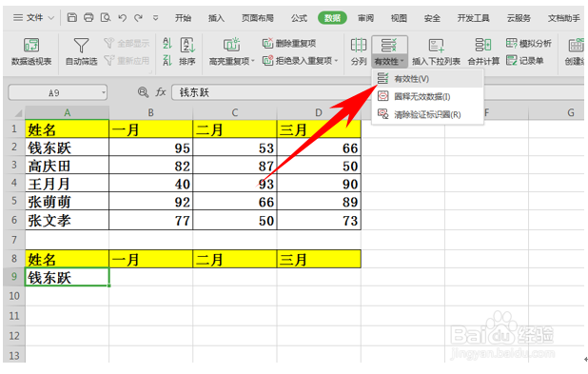Sort ascending A to Z
Viewport: 588px width, 374px height.
[x=167, y=43]
